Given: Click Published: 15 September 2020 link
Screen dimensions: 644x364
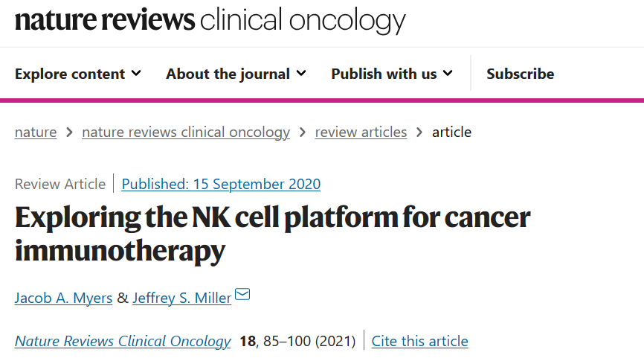Looking at the screenshot, I should tap(221, 185).
